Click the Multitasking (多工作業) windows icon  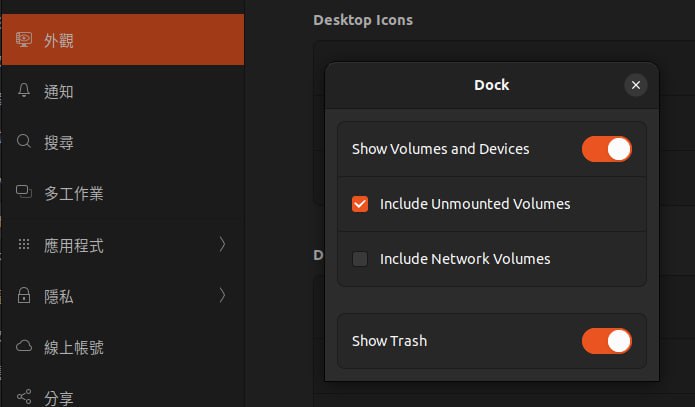point(24,193)
